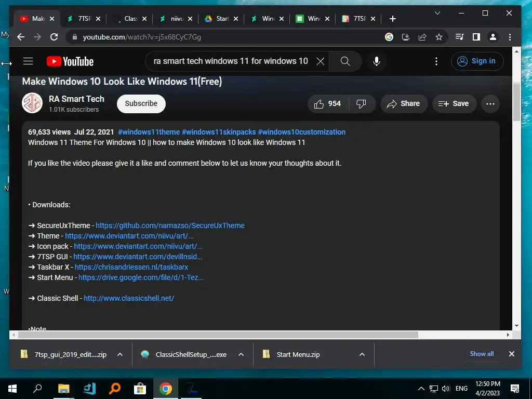
Task: Open the notification center icon
Action: (x=515, y=389)
